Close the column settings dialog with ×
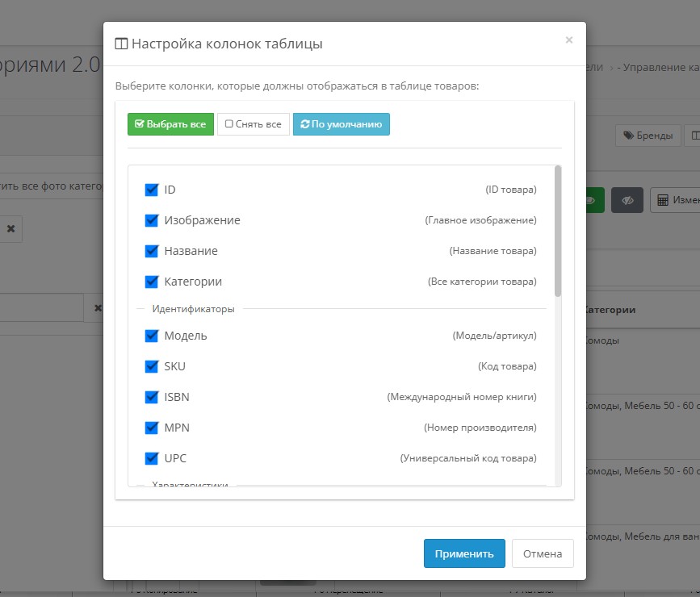 click(x=568, y=40)
